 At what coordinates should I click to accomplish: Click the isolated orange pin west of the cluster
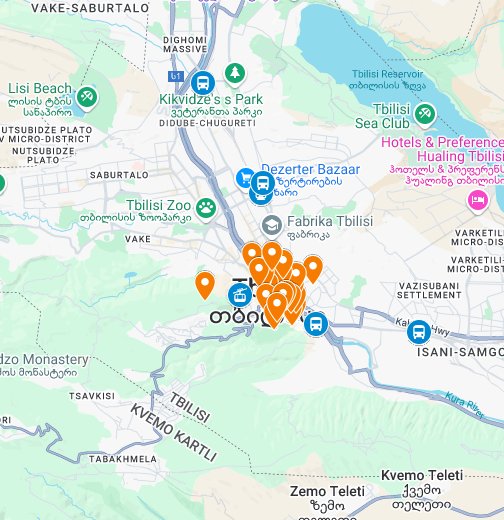[x=205, y=285]
